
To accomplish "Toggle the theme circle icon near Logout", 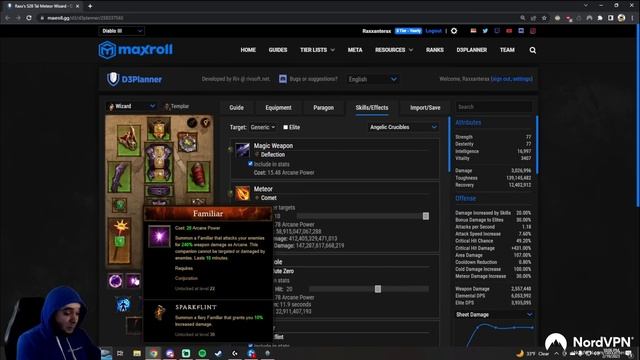I will [x=454, y=31].
